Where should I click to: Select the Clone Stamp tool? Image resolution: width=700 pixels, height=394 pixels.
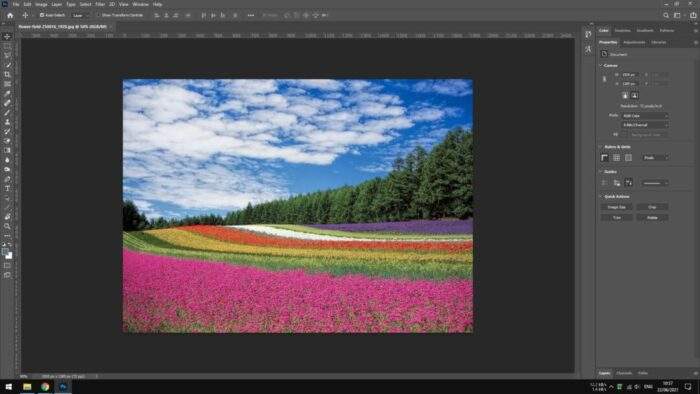(x=7, y=122)
